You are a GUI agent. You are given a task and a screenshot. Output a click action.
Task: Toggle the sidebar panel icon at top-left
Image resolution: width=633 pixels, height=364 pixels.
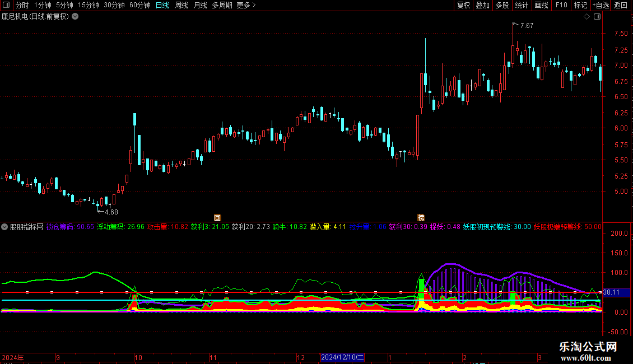click(x=6, y=5)
